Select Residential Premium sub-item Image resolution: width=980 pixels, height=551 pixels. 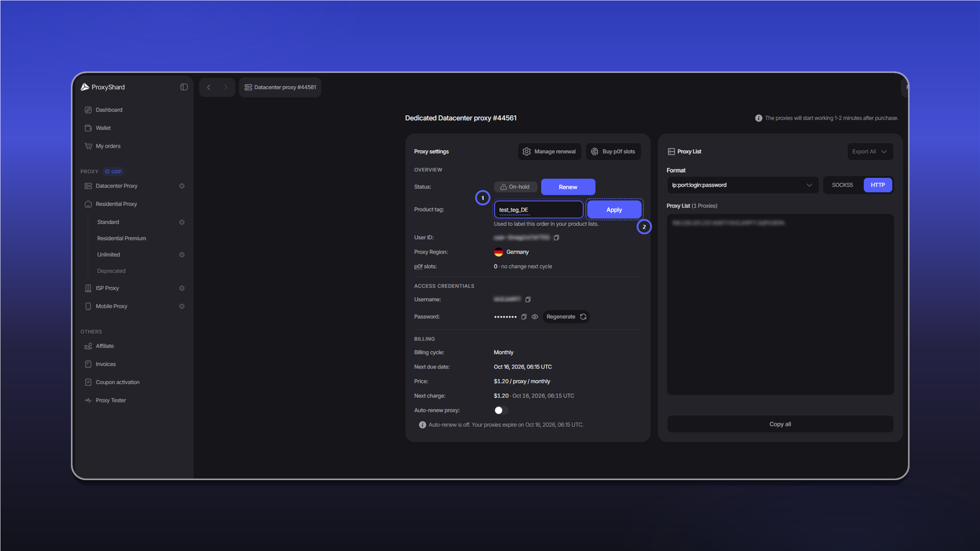(x=121, y=239)
